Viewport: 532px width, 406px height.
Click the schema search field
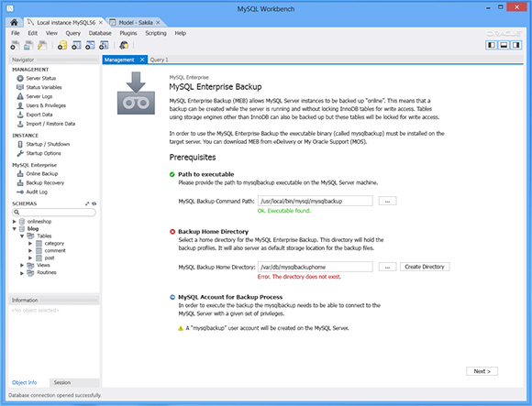(x=54, y=212)
